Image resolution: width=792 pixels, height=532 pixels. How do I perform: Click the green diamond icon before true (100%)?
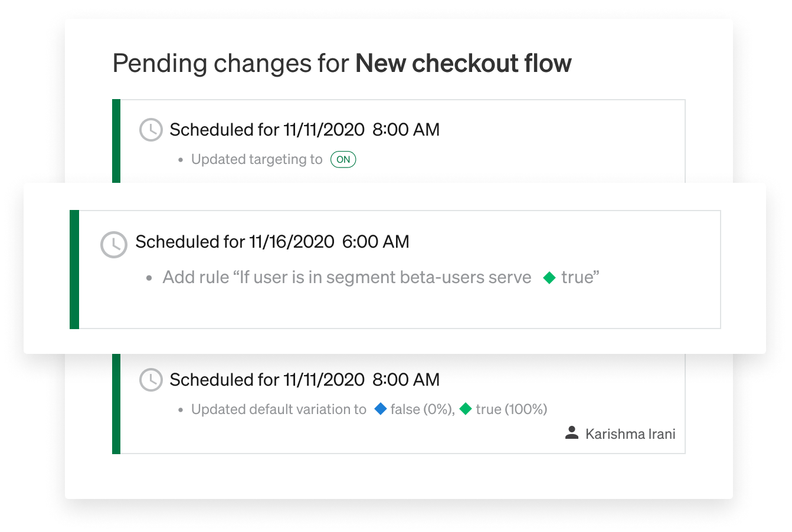466,409
